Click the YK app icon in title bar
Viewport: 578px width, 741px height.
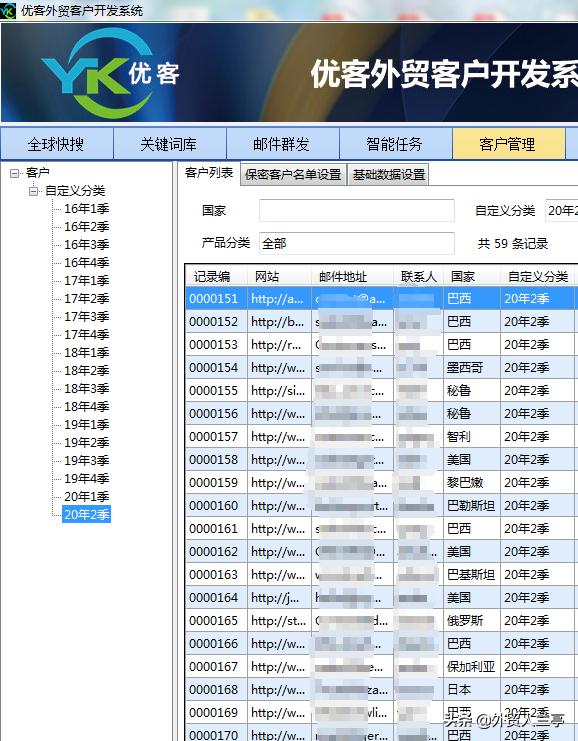8,10
